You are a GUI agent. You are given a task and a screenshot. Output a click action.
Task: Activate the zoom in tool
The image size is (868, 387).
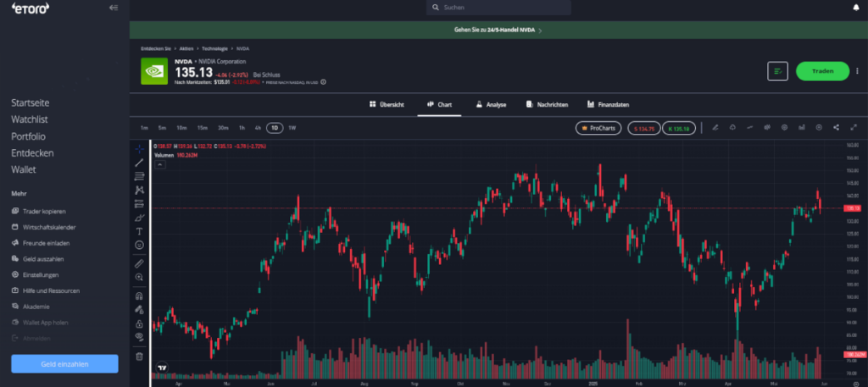point(140,277)
